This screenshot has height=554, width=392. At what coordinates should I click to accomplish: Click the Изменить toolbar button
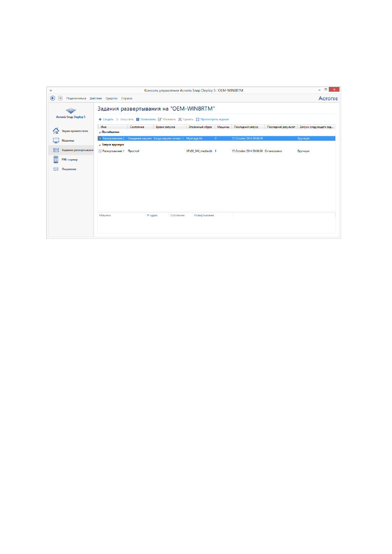click(167, 119)
